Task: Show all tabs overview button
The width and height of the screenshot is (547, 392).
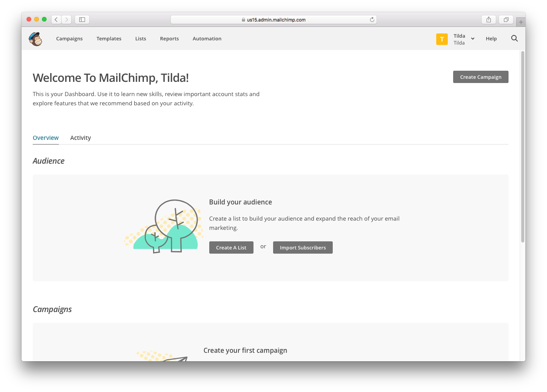Action: pyautogui.click(x=506, y=20)
